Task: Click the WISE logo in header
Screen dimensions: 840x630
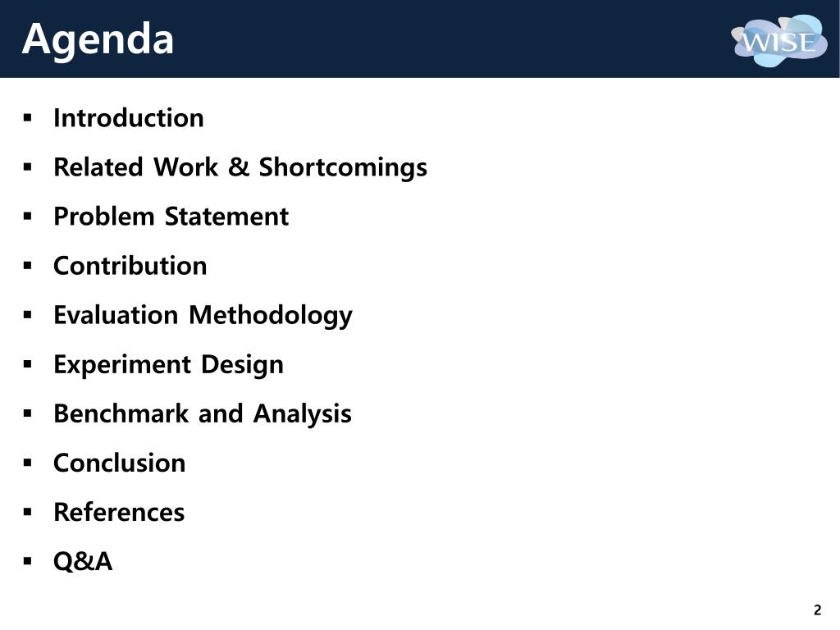Action: pos(779,40)
